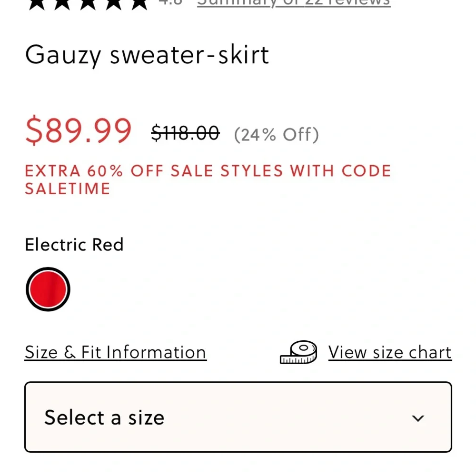
Task: Click the measuring tape icon
Action: [298, 352]
